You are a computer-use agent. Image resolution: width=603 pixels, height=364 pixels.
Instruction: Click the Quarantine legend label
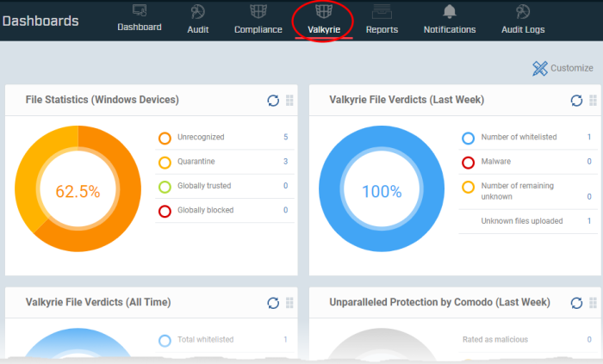(196, 161)
